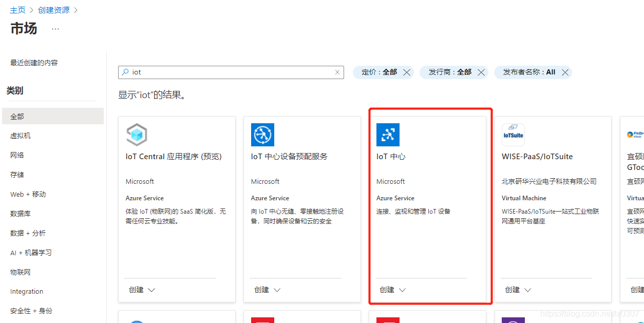The height and width of the screenshot is (323, 644).
Task: Clear the iot search text with X
Action: [337, 72]
